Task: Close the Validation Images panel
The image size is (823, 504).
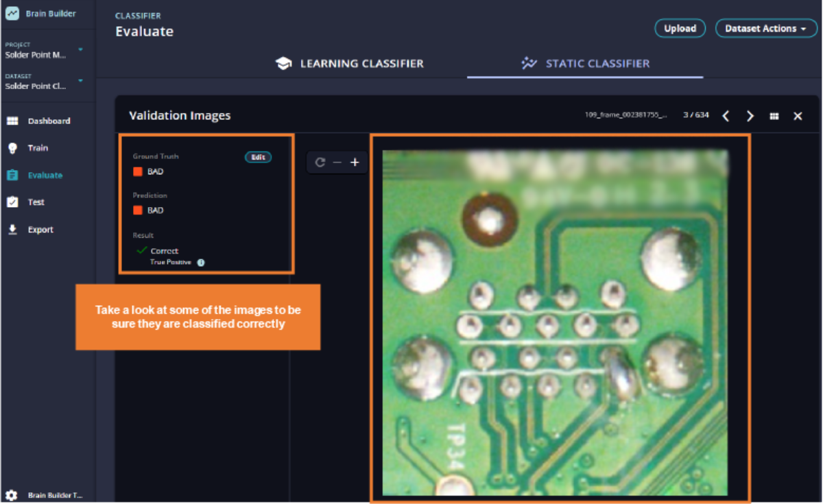Action: (798, 116)
